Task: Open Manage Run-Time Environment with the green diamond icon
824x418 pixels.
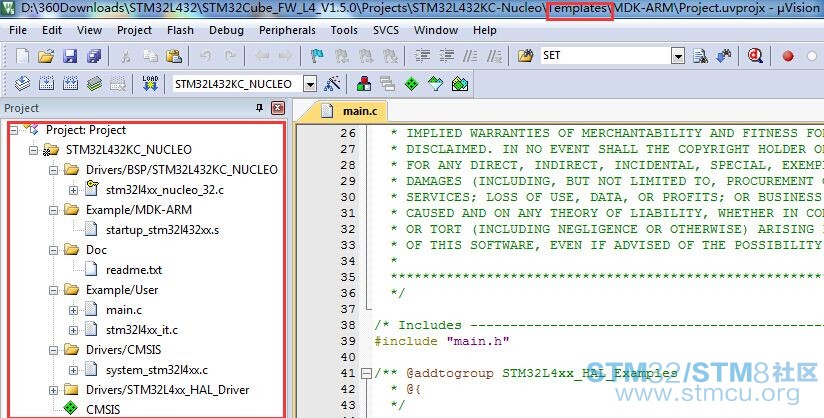Action: [411, 84]
